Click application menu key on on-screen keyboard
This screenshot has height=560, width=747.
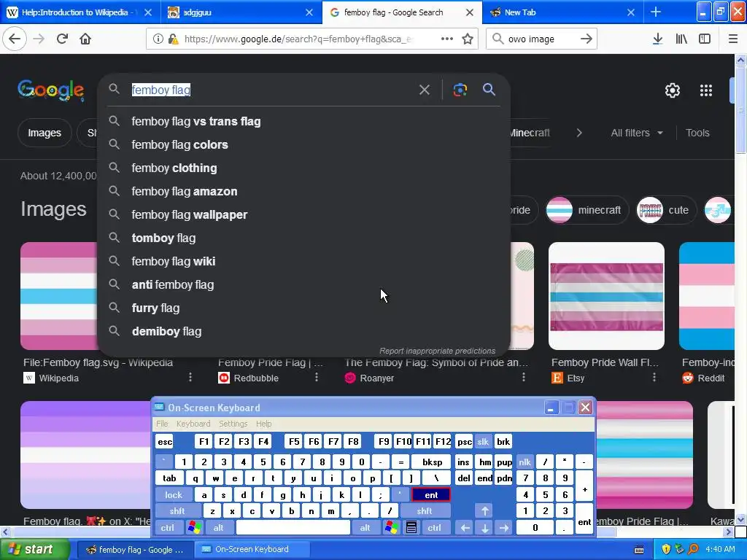tap(411, 528)
